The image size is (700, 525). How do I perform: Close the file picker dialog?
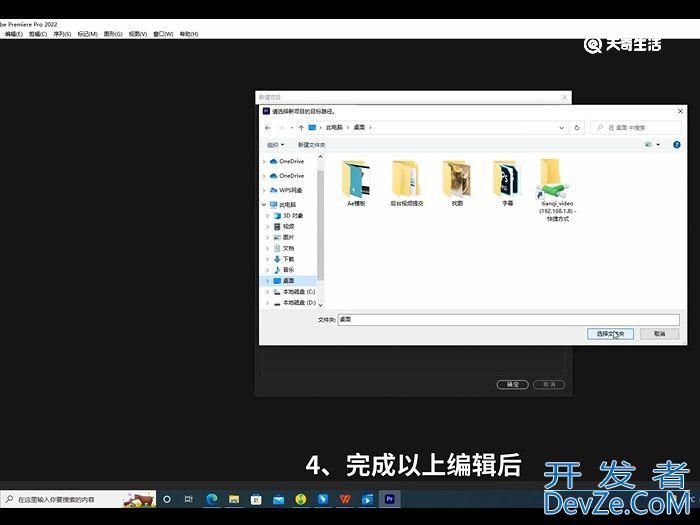tap(680, 111)
